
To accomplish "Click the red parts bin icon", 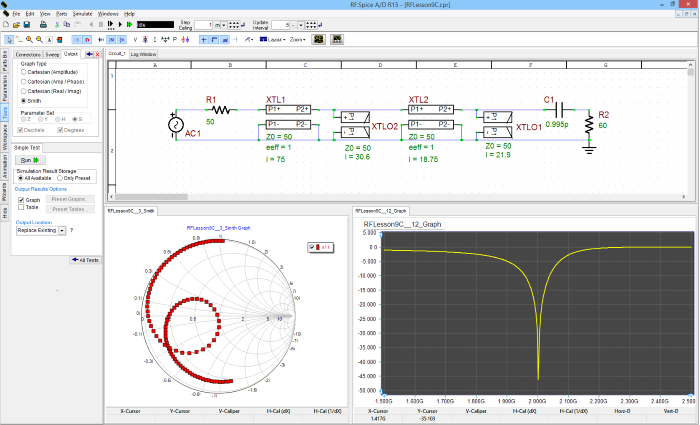I will point(59,40).
